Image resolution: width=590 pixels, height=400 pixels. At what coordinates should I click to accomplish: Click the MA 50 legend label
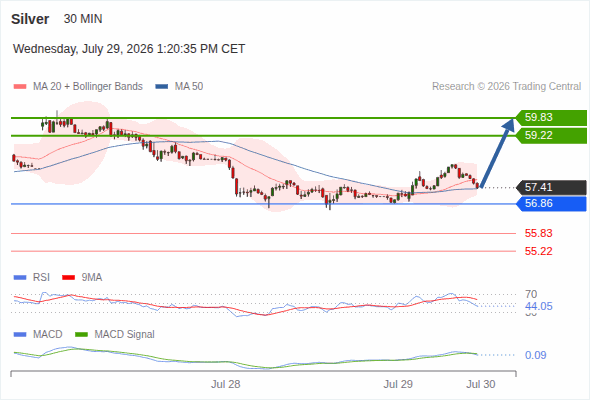[189, 87]
